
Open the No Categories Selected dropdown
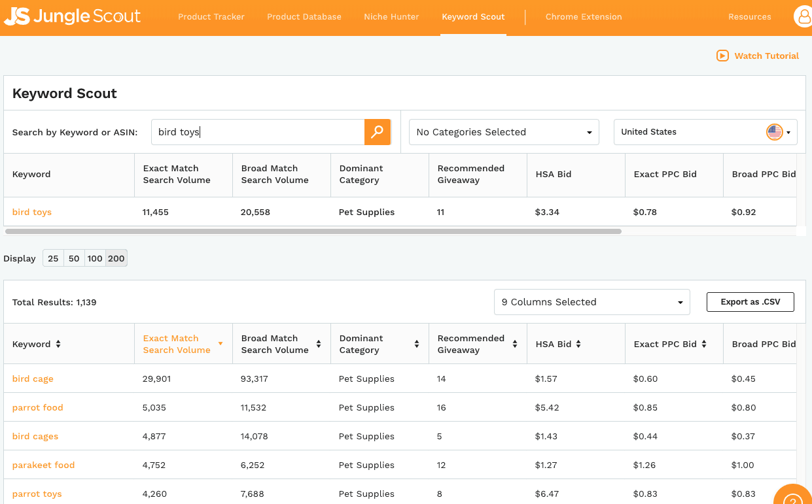coord(504,132)
